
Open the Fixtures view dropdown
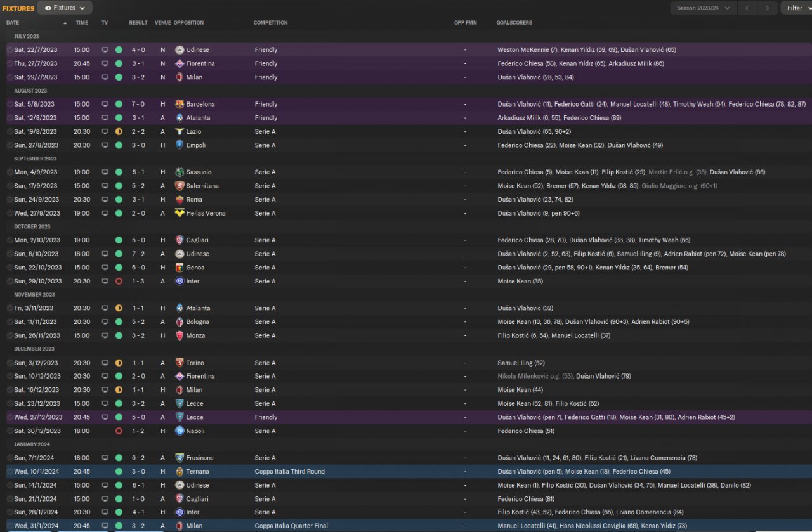(x=65, y=8)
